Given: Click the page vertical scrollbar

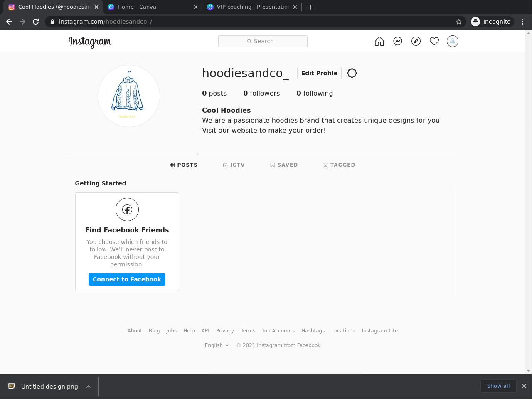Looking at the screenshot, I should [x=529, y=202].
